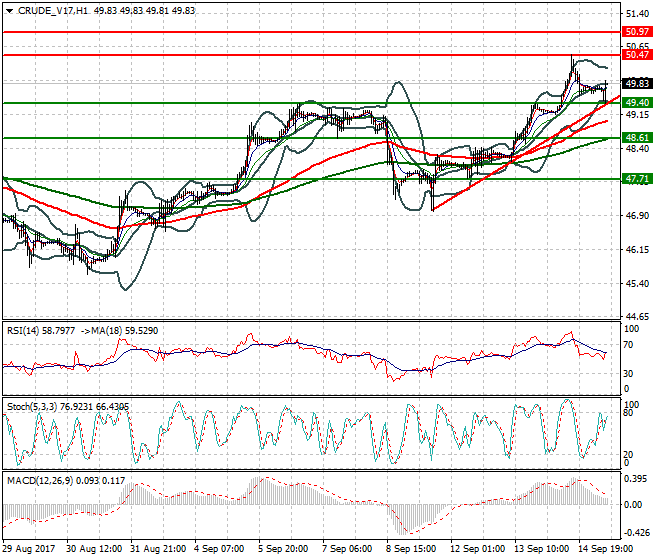Click the 14 Sep 19:00 time axis label
The width and height of the screenshot is (660, 560).
pyautogui.click(x=605, y=549)
